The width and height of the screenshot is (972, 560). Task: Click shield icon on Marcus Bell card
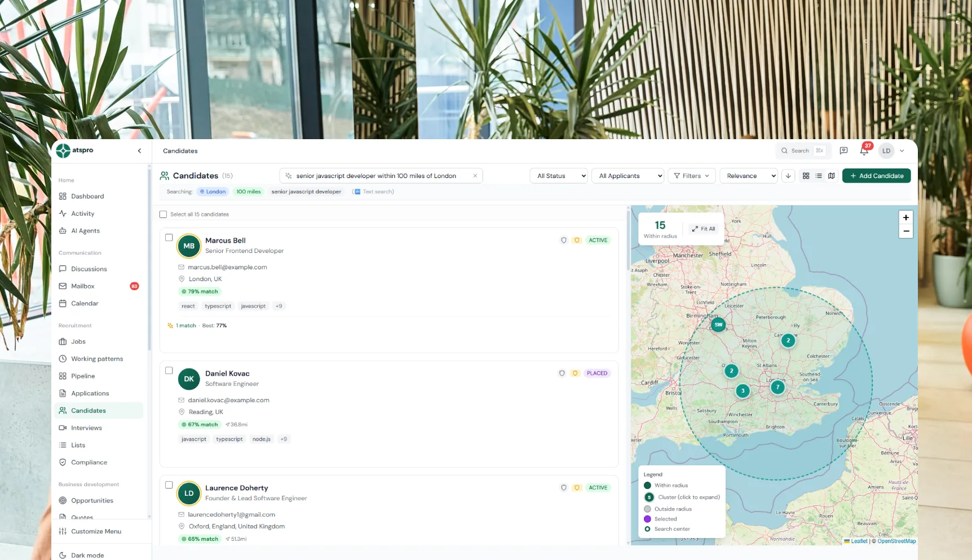563,240
